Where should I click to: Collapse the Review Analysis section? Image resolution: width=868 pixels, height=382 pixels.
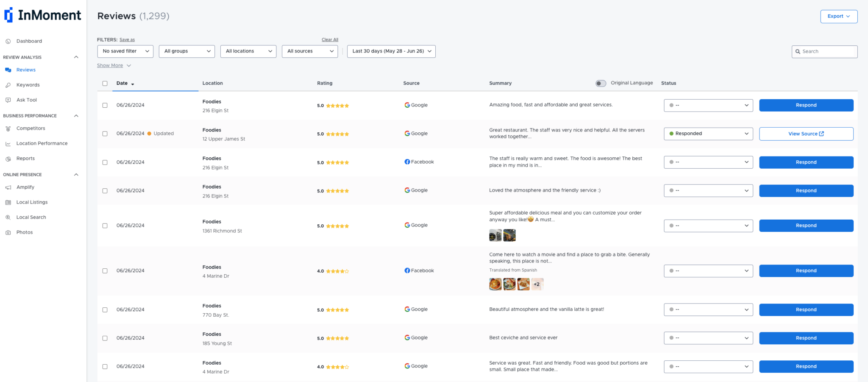(76, 57)
